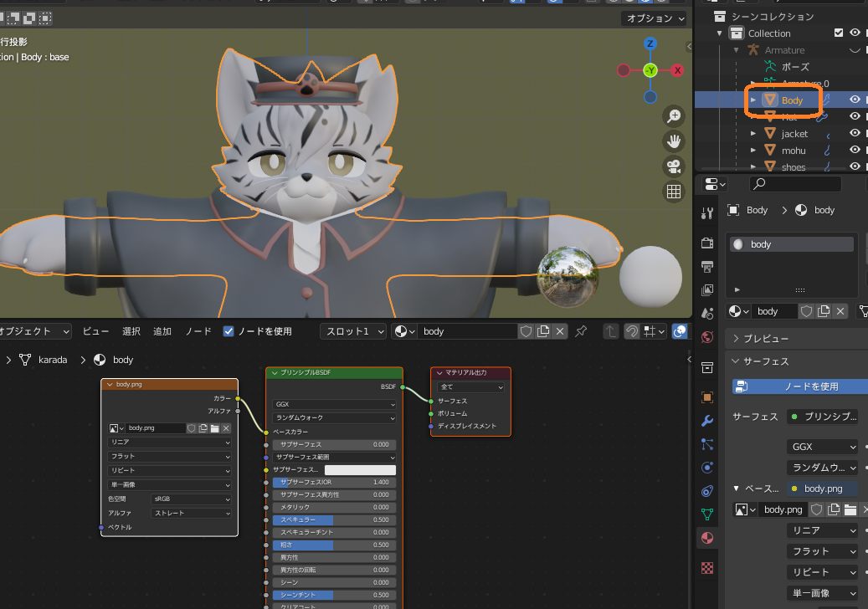This screenshot has height=609, width=868.
Task: Click the body.png base color link button
Action: pos(822,489)
